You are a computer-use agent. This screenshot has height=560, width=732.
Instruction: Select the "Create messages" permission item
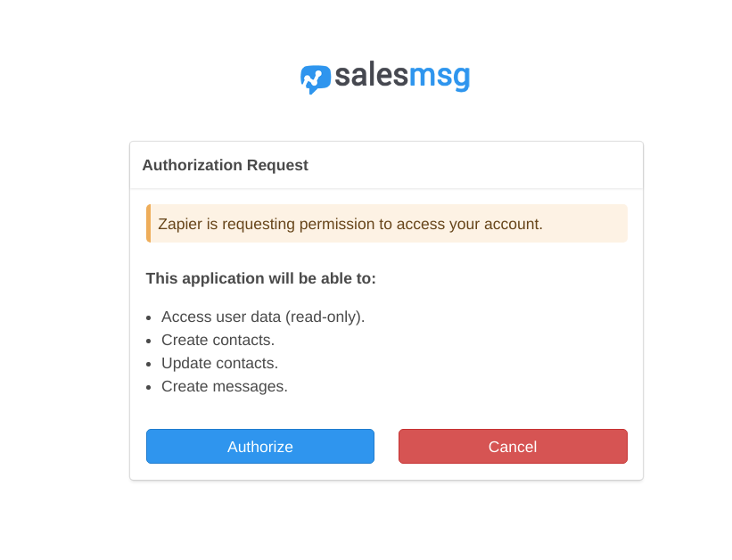(x=224, y=386)
